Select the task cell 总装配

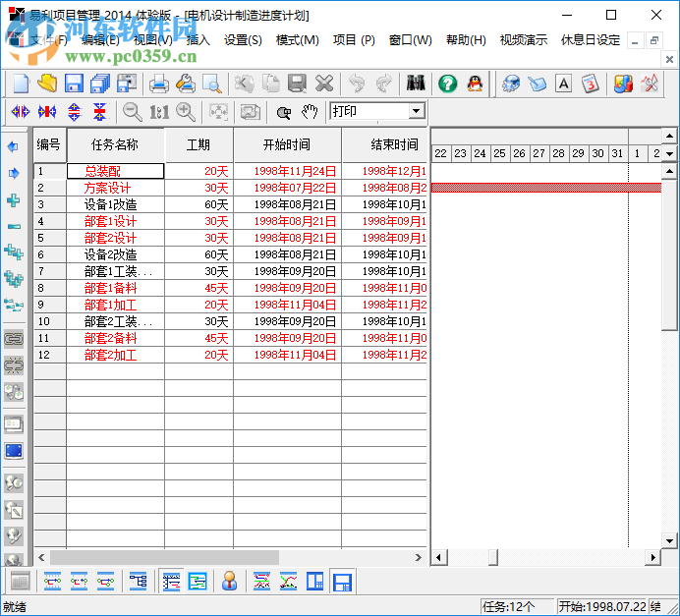[x=115, y=171]
